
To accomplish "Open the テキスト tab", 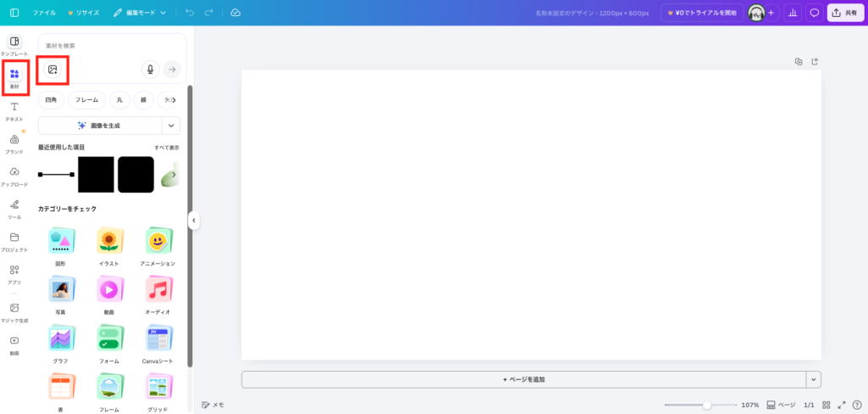I will pyautogui.click(x=14, y=111).
